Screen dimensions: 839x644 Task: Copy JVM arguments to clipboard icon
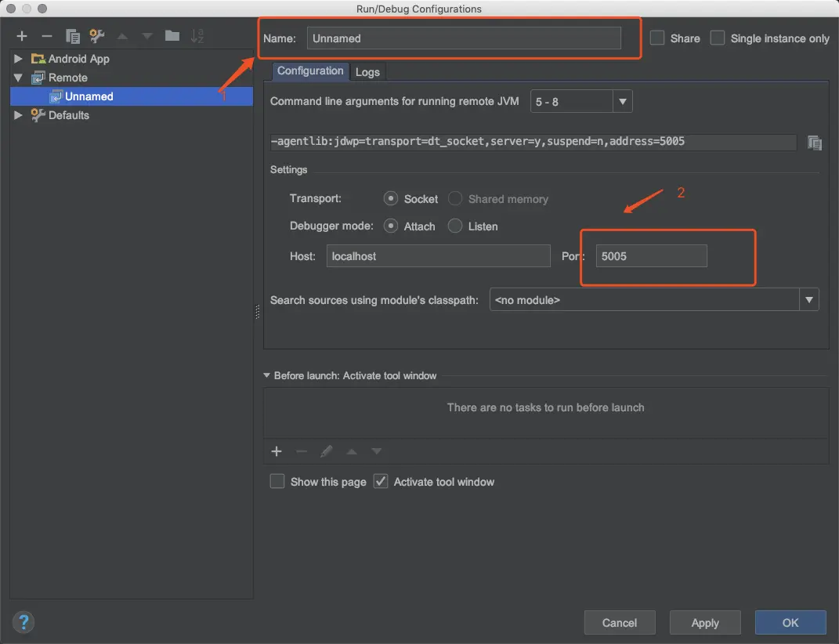(x=815, y=143)
